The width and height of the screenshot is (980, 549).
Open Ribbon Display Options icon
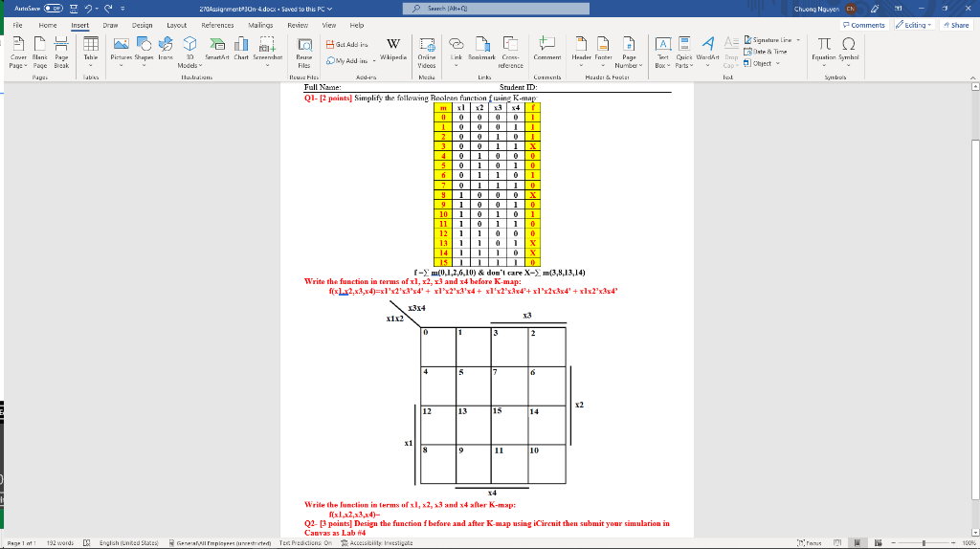tap(898, 9)
